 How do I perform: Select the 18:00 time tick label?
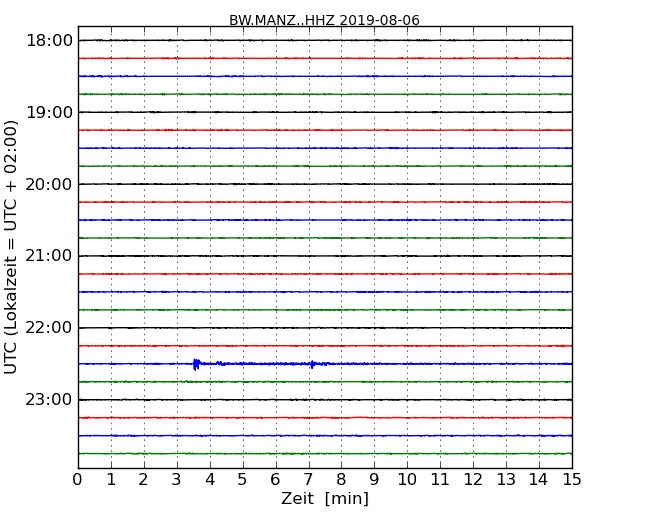(49, 41)
